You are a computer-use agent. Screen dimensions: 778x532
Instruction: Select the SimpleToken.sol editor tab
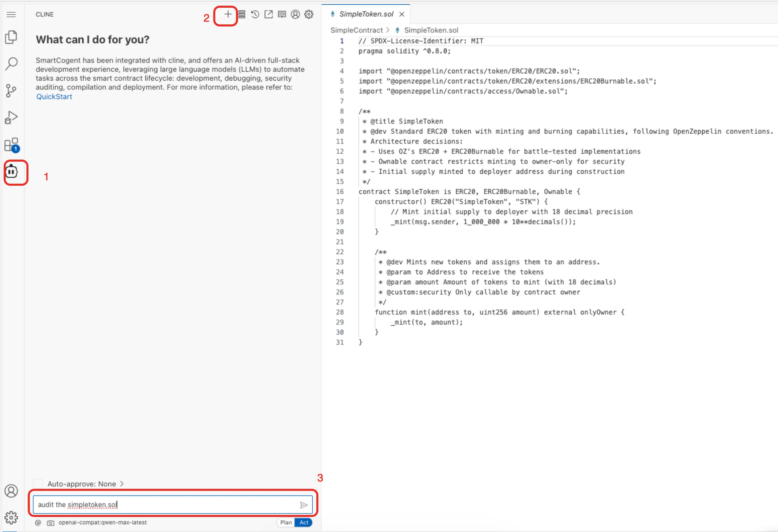(366, 14)
